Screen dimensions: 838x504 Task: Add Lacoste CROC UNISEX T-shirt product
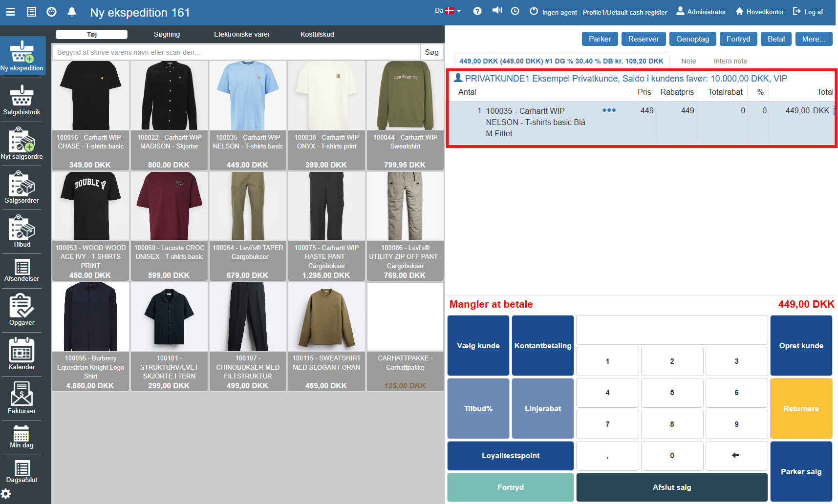point(169,226)
